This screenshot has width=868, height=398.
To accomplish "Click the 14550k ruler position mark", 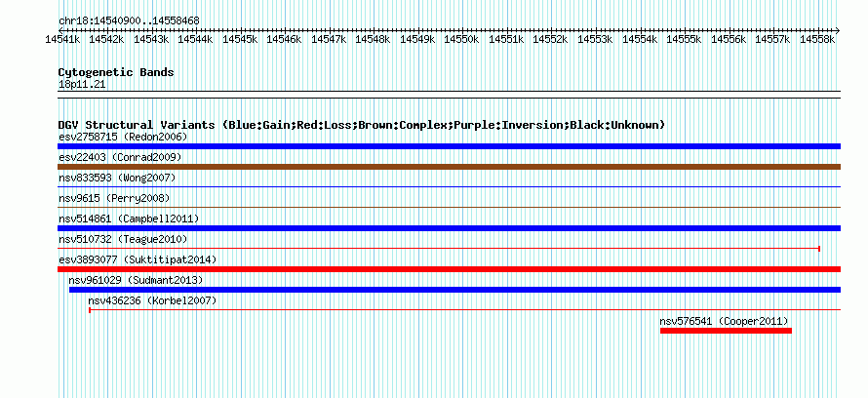I will click(x=461, y=39).
